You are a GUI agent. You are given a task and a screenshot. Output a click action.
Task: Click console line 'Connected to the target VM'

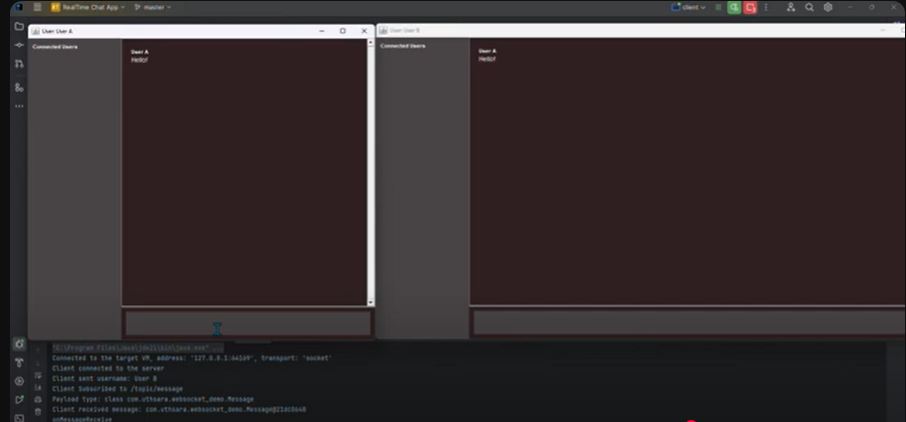point(192,358)
